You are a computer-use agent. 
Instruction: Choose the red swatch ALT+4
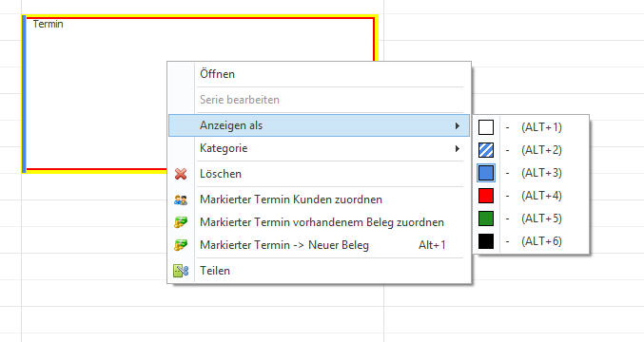click(x=486, y=196)
